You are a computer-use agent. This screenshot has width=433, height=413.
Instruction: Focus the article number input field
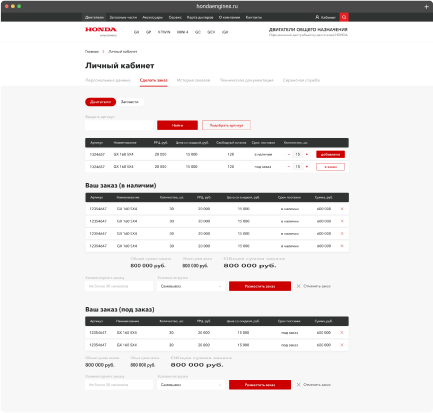[x=119, y=125]
